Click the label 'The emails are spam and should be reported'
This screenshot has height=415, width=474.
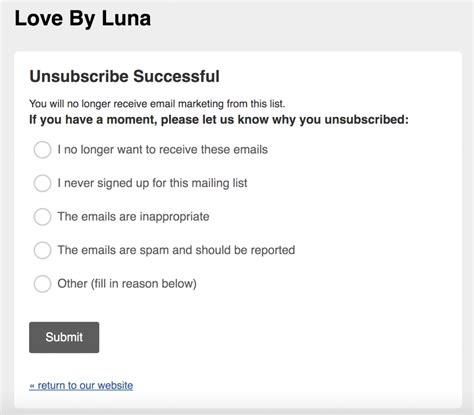coord(176,250)
